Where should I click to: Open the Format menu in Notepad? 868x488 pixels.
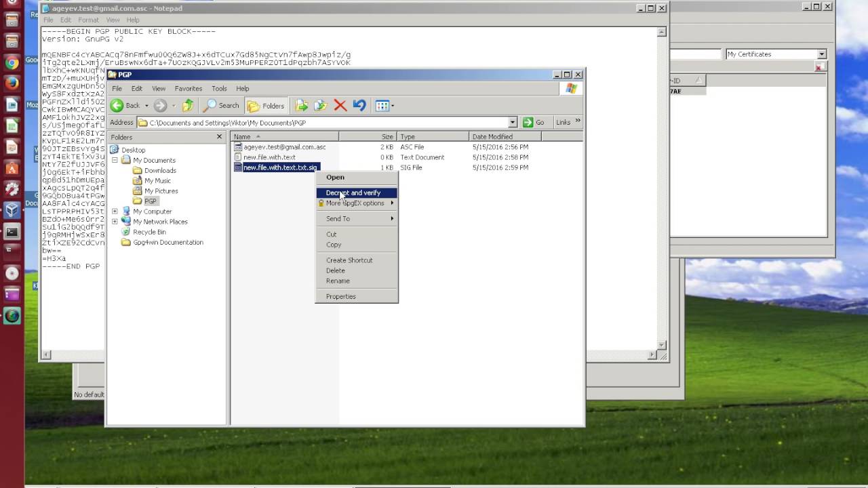tap(88, 20)
